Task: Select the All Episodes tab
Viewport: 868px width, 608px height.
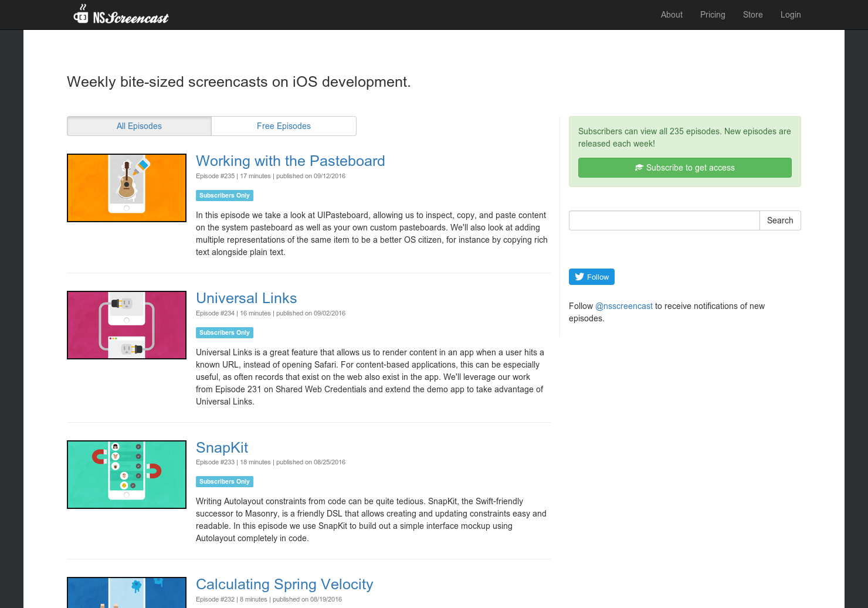Action: click(139, 126)
